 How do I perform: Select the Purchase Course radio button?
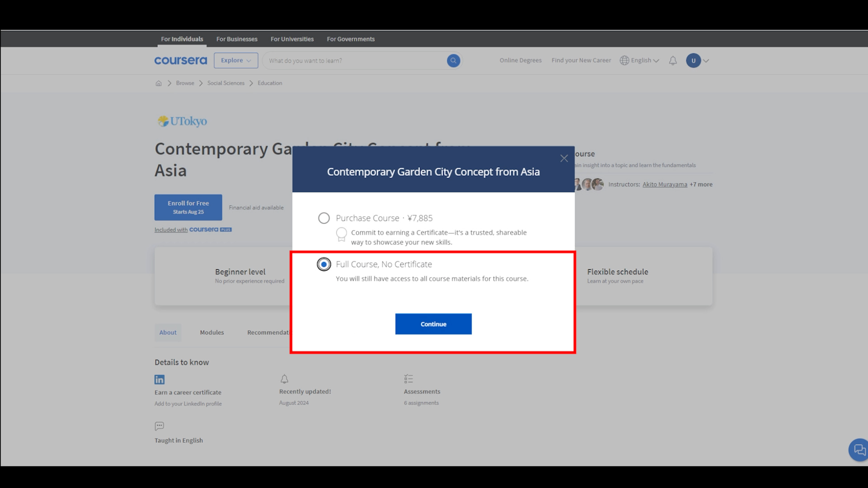323,217
